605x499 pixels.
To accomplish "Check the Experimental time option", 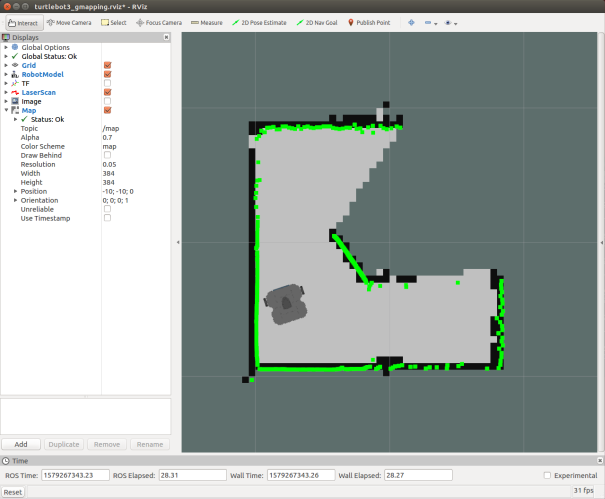I will point(547,475).
